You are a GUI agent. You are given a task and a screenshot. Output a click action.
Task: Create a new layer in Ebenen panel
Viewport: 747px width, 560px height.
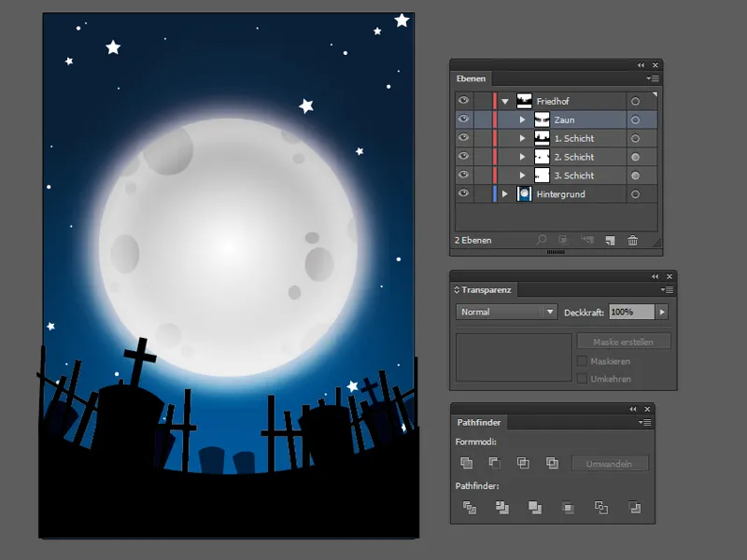pos(611,241)
